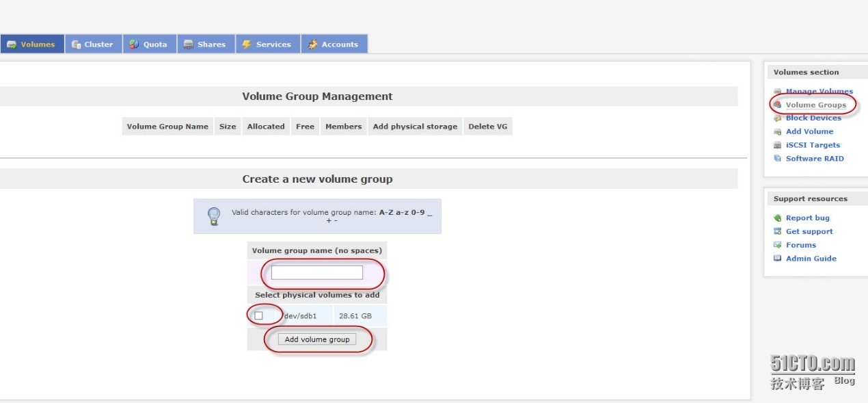Click the Create a new volume group heading
868x403 pixels.
[x=317, y=179]
